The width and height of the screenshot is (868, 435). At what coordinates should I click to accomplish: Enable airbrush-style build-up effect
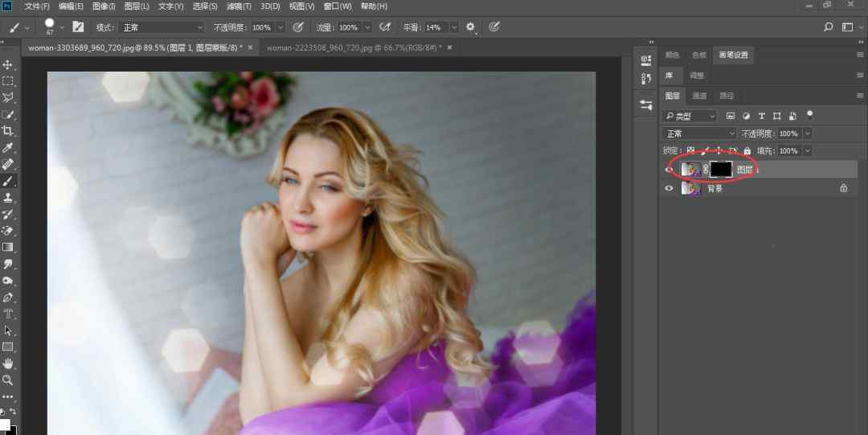pyautogui.click(x=385, y=27)
